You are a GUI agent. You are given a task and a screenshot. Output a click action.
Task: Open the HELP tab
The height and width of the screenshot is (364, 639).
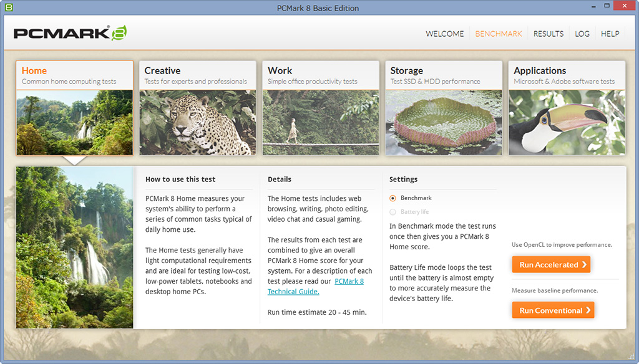(x=610, y=34)
